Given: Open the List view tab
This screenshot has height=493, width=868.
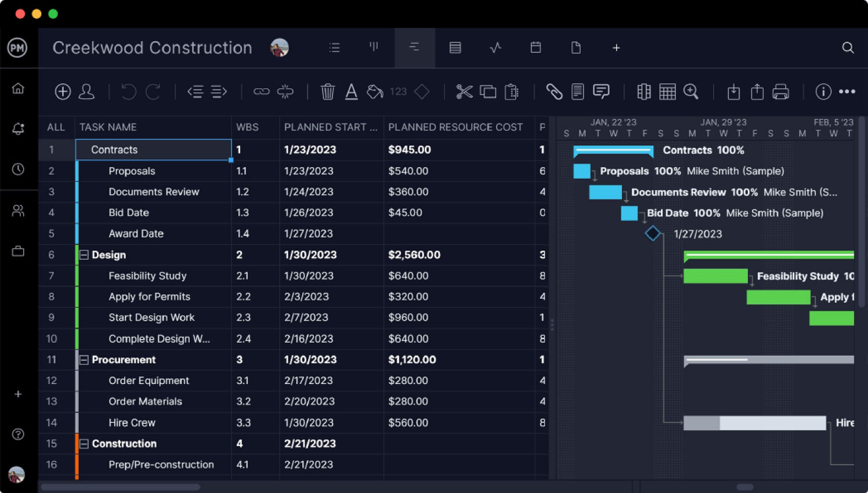Looking at the screenshot, I should (x=335, y=48).
